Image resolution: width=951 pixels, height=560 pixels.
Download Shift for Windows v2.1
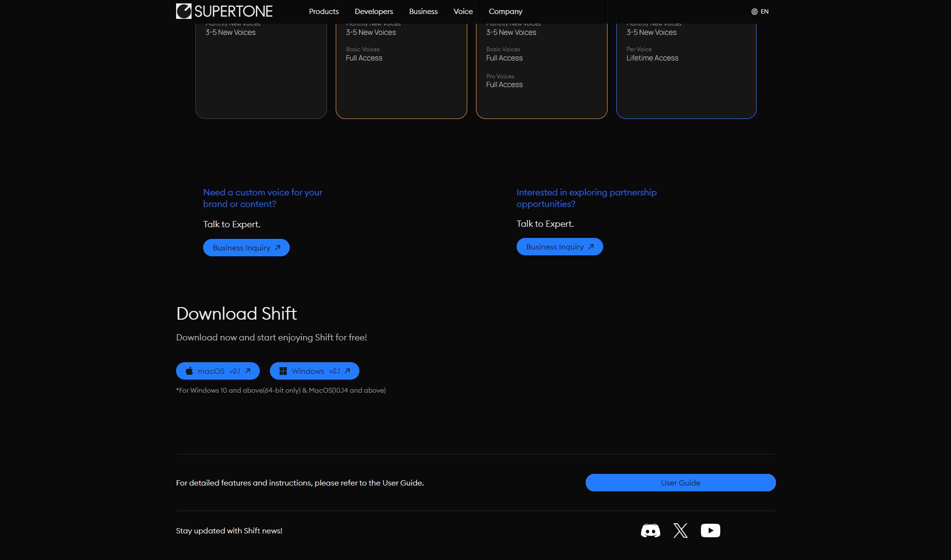tap(314, 371)
